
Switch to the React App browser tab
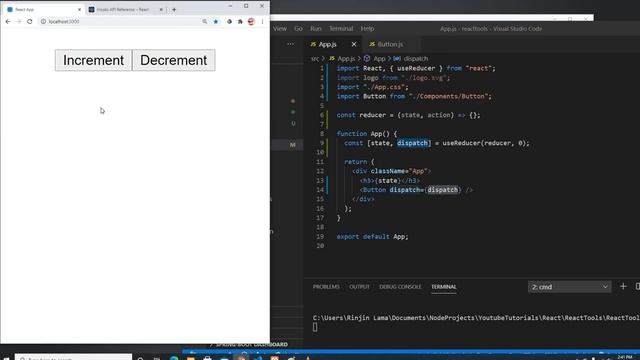(x=43, y=9)
